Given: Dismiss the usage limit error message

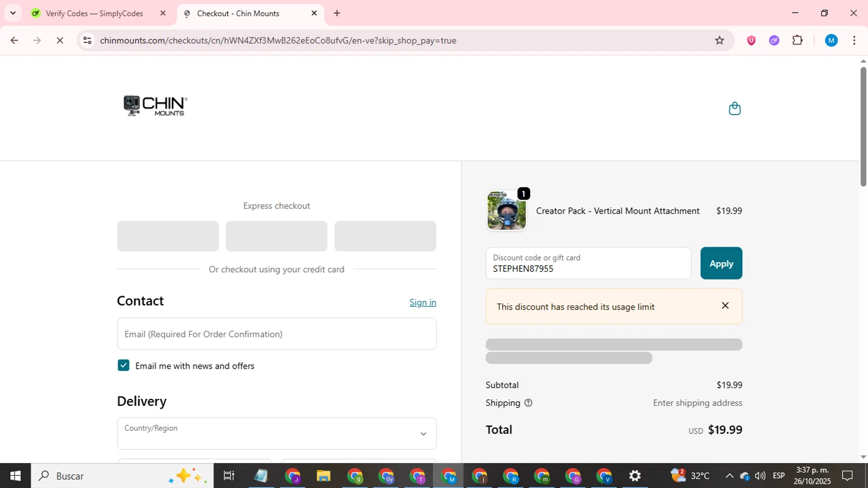Looking at the screenshot, I should tap(725, 306).
